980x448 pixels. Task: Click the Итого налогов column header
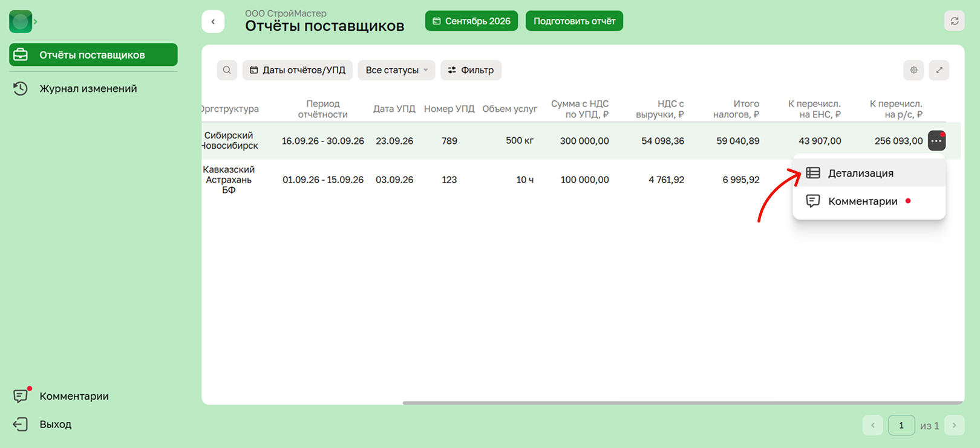tap(736, 109)
